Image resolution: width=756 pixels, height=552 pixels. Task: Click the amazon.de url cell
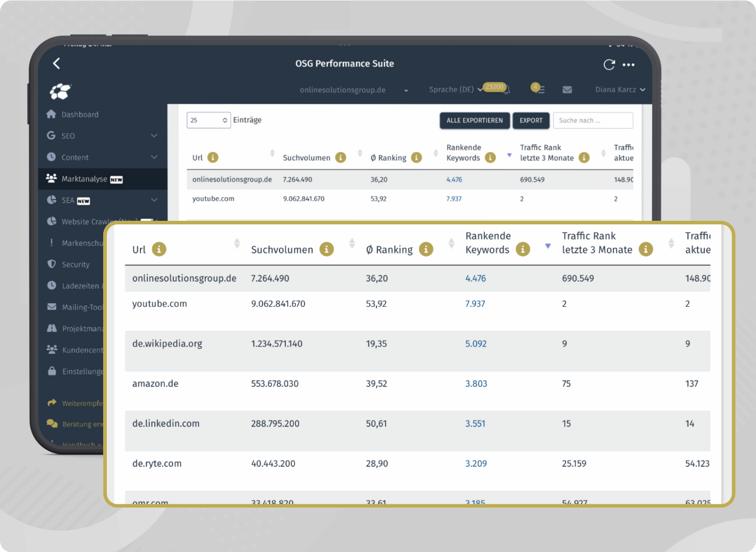click(x=155, y=384)
